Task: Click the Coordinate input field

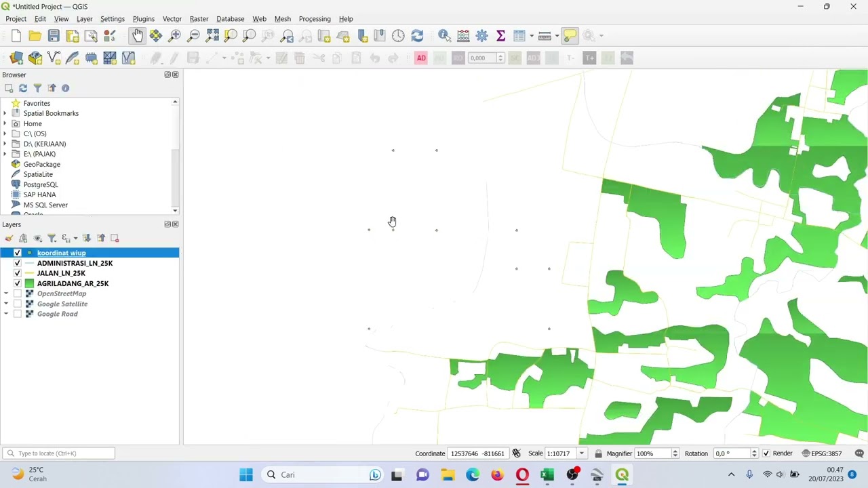Action: point(477,453)
